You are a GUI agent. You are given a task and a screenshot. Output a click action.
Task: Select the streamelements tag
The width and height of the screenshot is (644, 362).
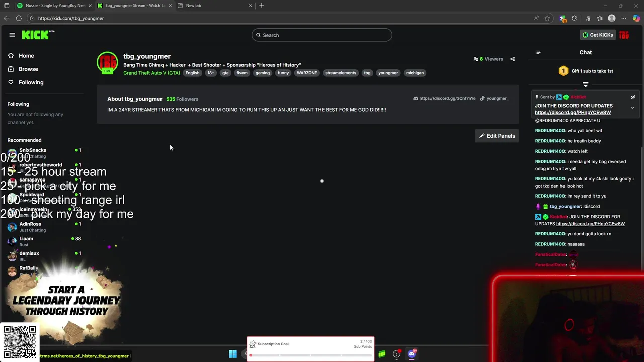pos(341,73)
